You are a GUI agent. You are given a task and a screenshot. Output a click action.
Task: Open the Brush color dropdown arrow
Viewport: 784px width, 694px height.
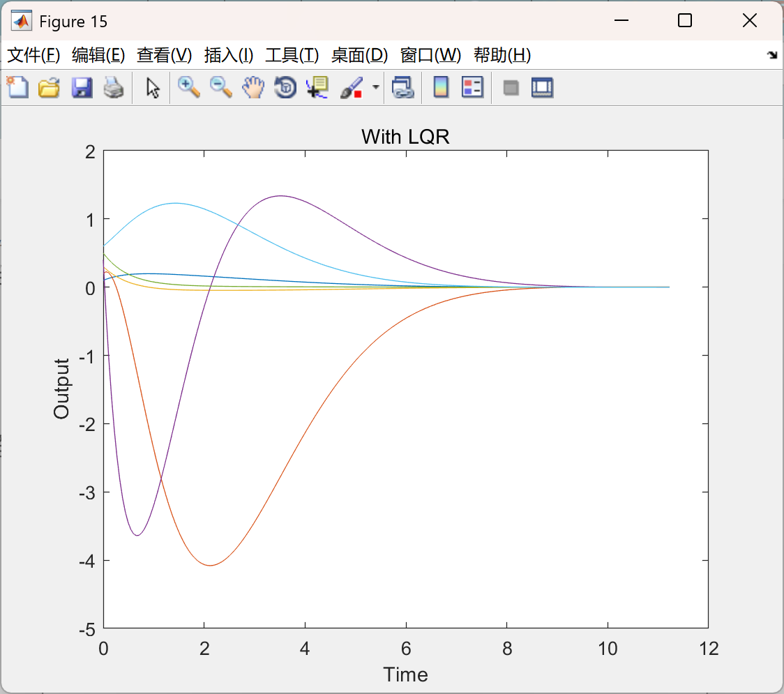click(376, 87)
